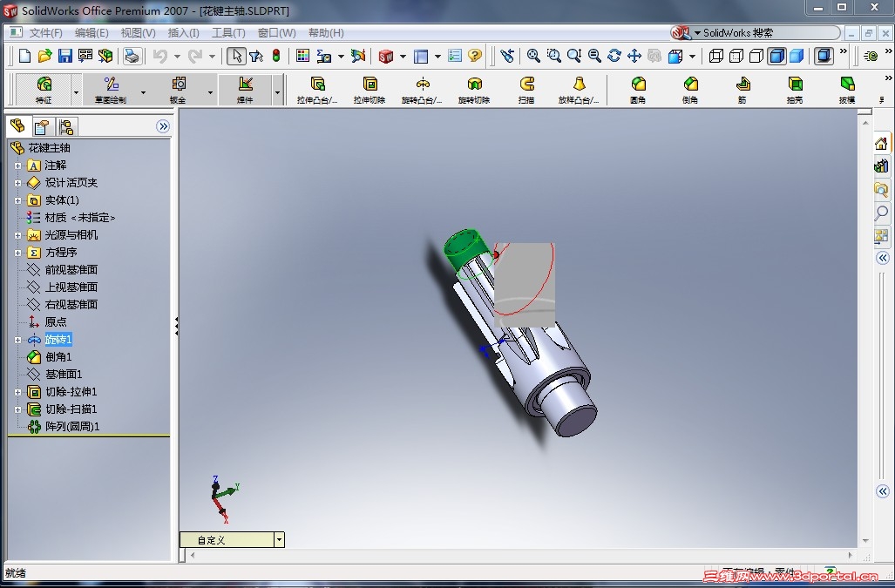The height and width of the screenshot is (588, 895).
Task: Open the 视图(V) menu
Action: pyautogui.click(x=139, y=33)
